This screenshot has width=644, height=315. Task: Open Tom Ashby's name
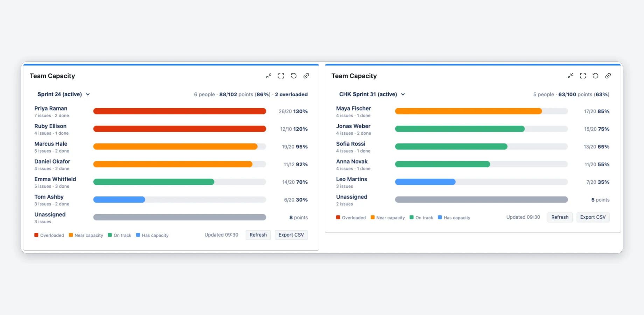pyautogui.click(x=49, y=197)
